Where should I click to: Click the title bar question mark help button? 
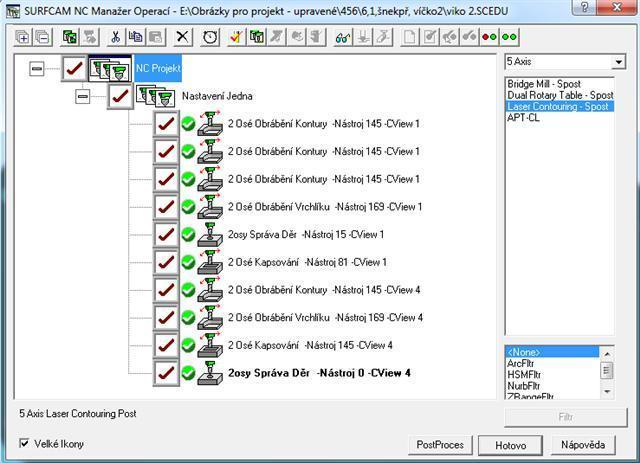[585, 7]
